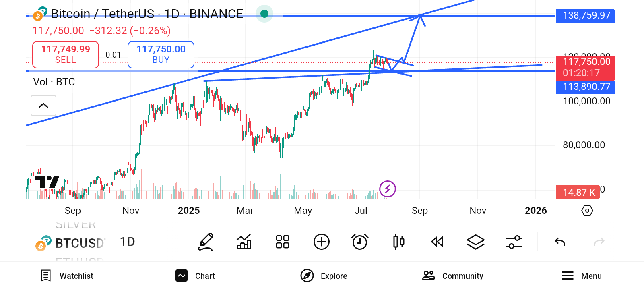644x290 pixels.
Task: Tap the Jul time axis label
Action: click(x=361, y=211)
